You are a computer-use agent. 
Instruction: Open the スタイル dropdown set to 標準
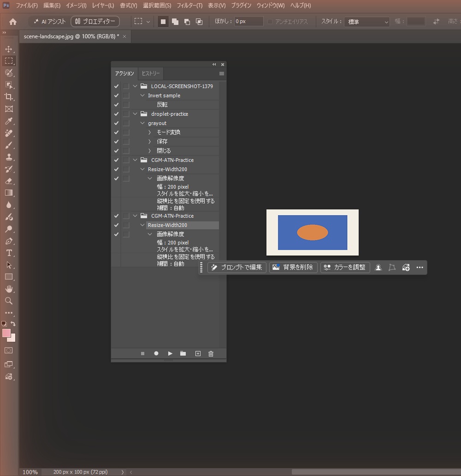tap(367, 22)
